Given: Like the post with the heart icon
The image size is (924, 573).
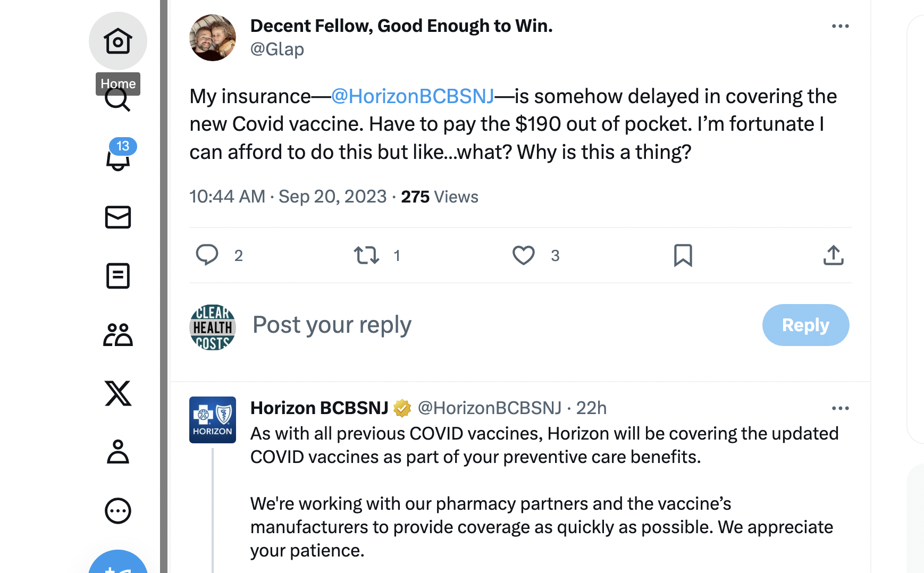Looking at the screenshot, I should [x=524, y=255].
